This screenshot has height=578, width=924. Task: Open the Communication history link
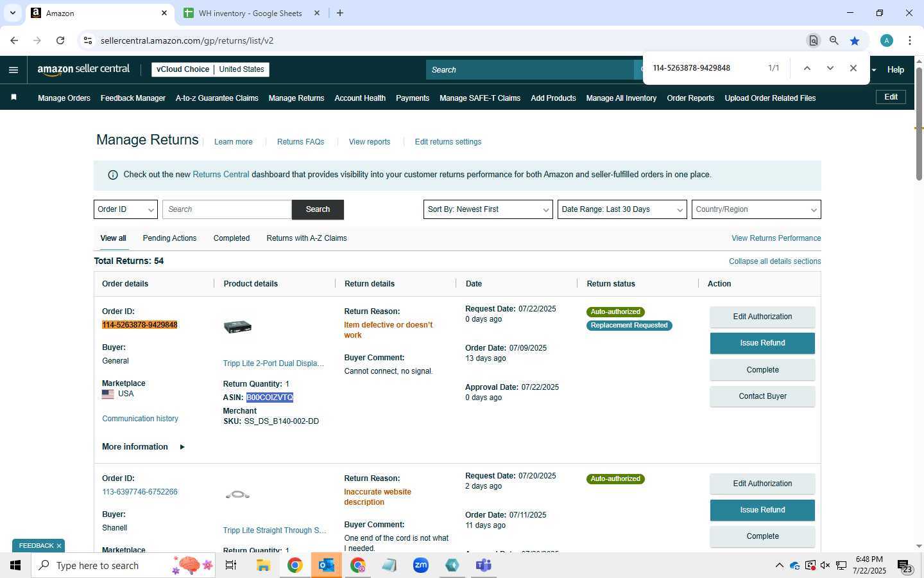point(140,419)
